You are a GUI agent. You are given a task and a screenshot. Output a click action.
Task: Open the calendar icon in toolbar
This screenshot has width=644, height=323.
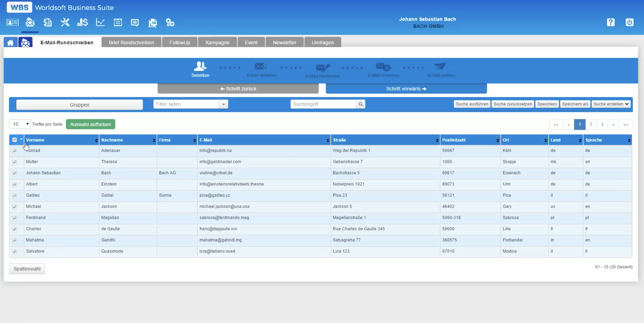click(118, 23)
